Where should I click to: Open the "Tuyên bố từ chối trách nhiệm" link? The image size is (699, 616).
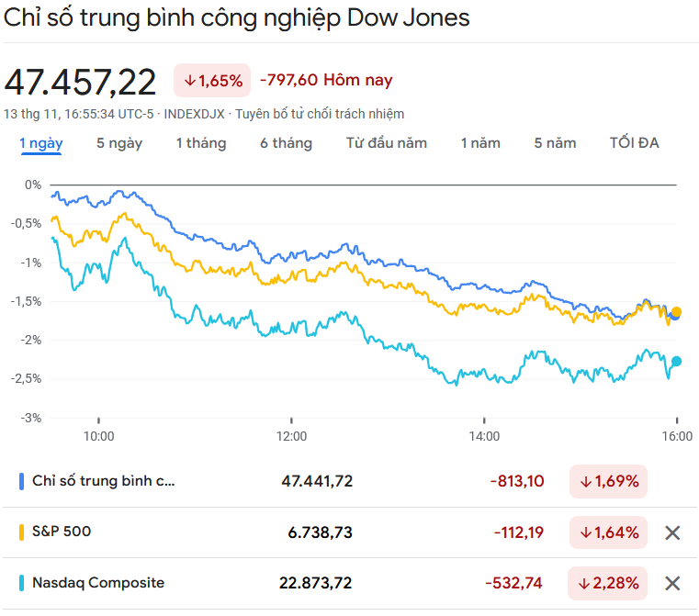coord(320,114)
